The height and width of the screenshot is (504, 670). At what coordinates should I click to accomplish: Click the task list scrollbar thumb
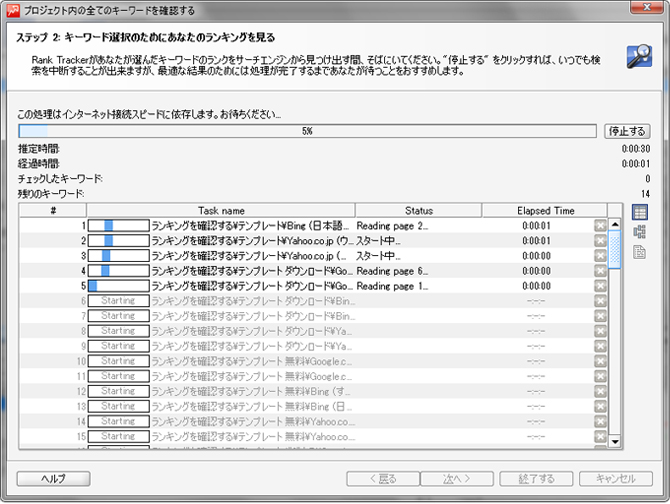tap(614, 249)
